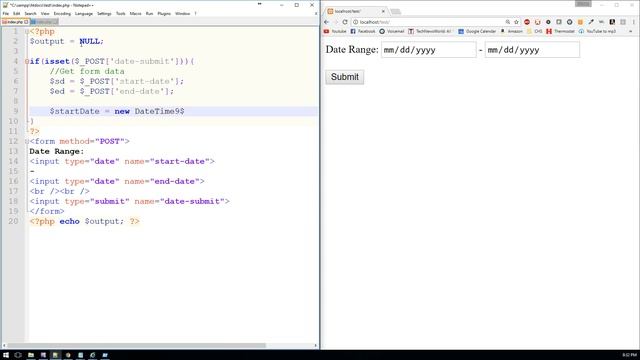Image resolution: width=640 pixels, height=360 pixels.
Task: Click the NULL keyword on line 2
Action: coord(89,41)
